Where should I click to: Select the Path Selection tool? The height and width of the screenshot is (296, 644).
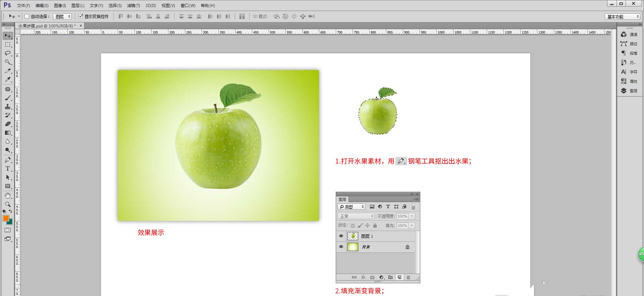pyautogui.click(x=8, y=177)
